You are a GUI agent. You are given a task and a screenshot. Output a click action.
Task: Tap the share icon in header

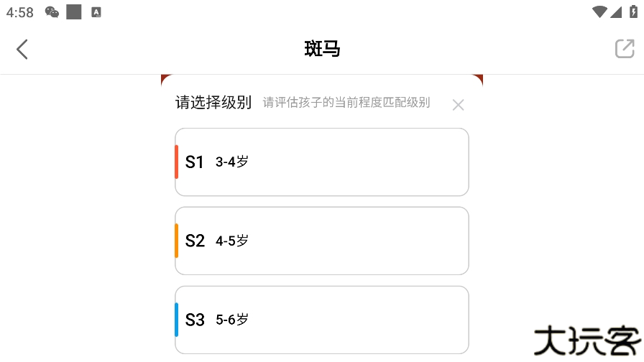pyautogui.click(x=624, y=49)
